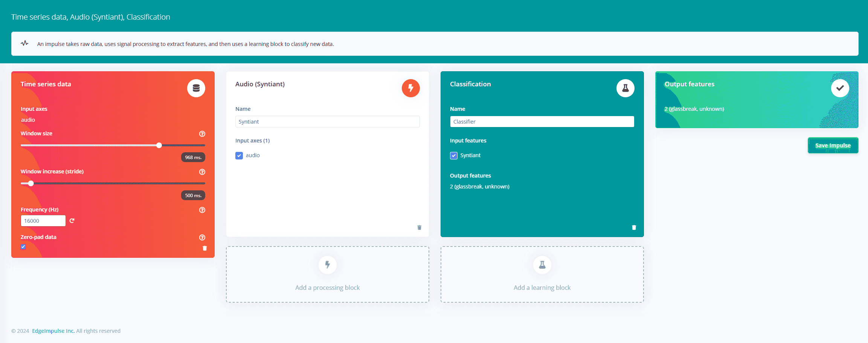This screenshot has width=868, height=343.
Task: Open Window increase (stride) help icon
Action: pyautogui.click(x=202, y=172)
